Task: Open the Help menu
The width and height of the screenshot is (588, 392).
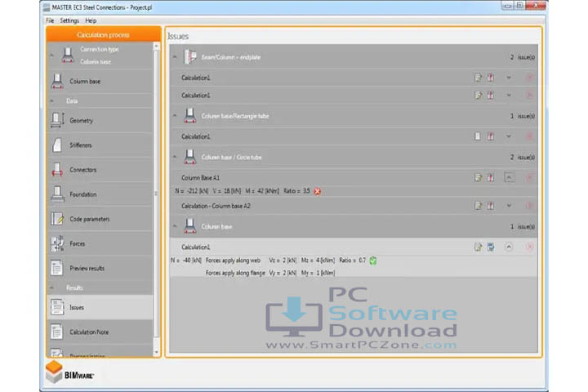Action: tap(91, 20)
